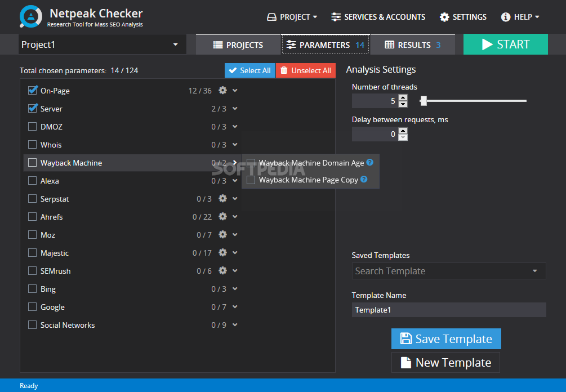Image resolution: width=566 pixels, height=392 pixels.
Task: Switch to the PROJECTS tab
Action: click(x=238, y=44)
